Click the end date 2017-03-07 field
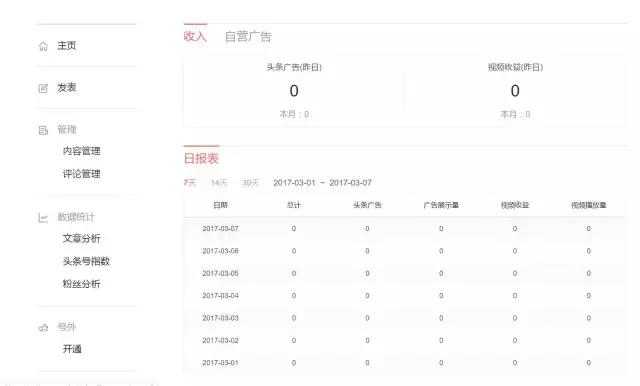Screen dimensions: 640x386 (350, 183)
